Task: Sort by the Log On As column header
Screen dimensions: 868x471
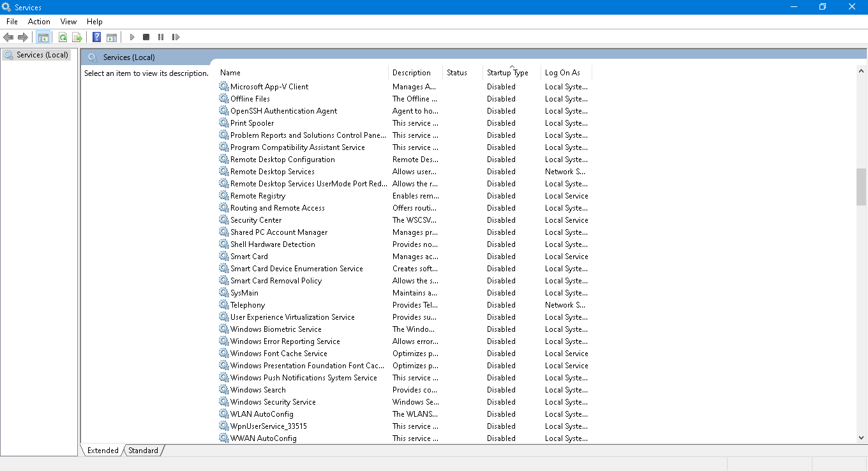Action: tap(566, 73)
